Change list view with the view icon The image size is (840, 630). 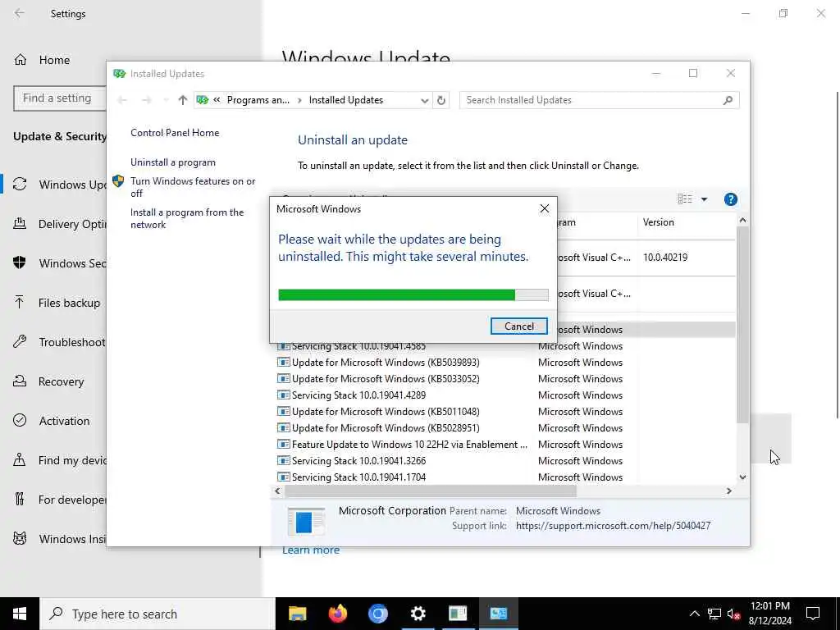[x=685, y=199]
